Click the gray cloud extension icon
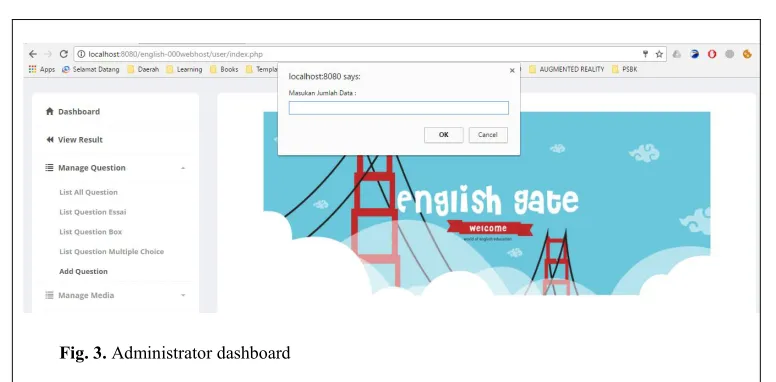This screenshot has width=776, height=382. point(677,54)
